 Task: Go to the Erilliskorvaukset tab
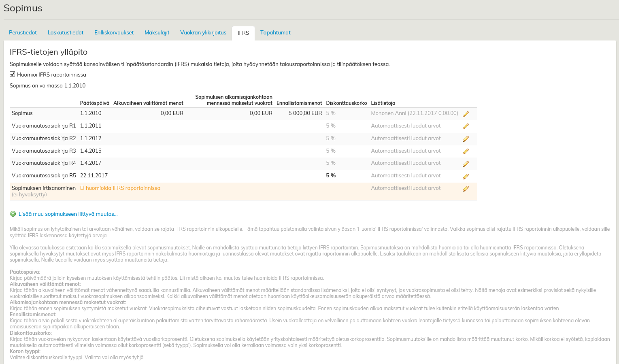pyautogui.click(x=114, y=33)
